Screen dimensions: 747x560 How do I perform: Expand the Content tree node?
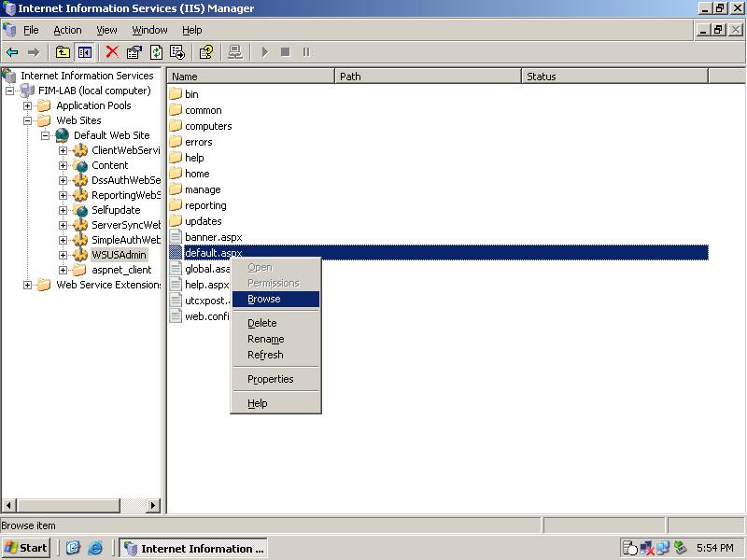[x=63, y=165]
